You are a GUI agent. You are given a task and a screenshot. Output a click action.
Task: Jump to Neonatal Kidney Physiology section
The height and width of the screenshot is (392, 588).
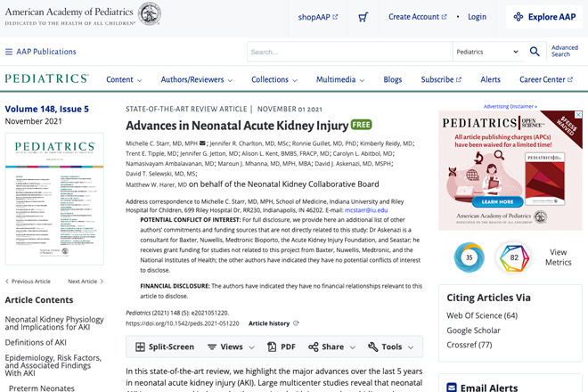(x=54, y=323)
